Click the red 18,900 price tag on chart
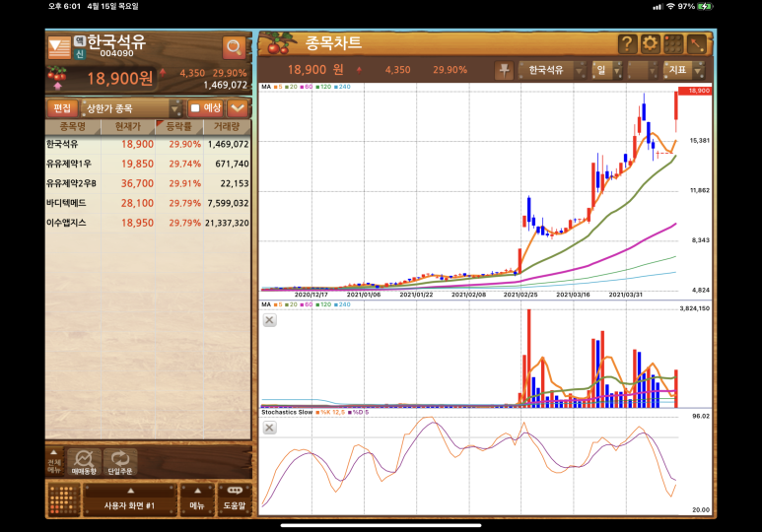The width and height of the screenshot is (762, 532). [694, 91]
